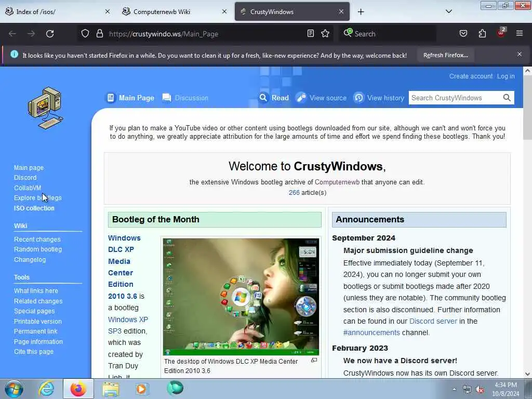Open a new tab with plus icon
This screenshot has height=399, width=532.
[361, 12]
